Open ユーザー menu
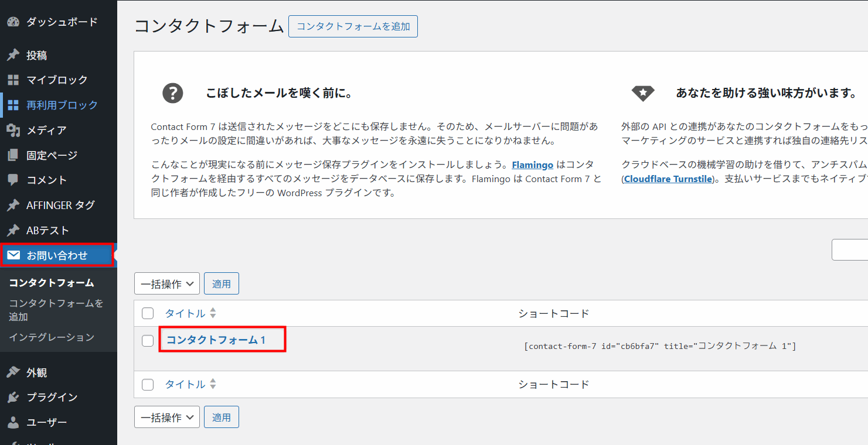 (x=59, y=422)
